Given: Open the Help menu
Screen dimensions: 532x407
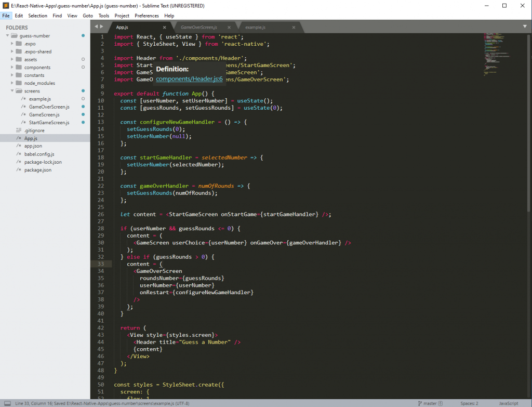Looking at the screenshot, I should point(169,16).
